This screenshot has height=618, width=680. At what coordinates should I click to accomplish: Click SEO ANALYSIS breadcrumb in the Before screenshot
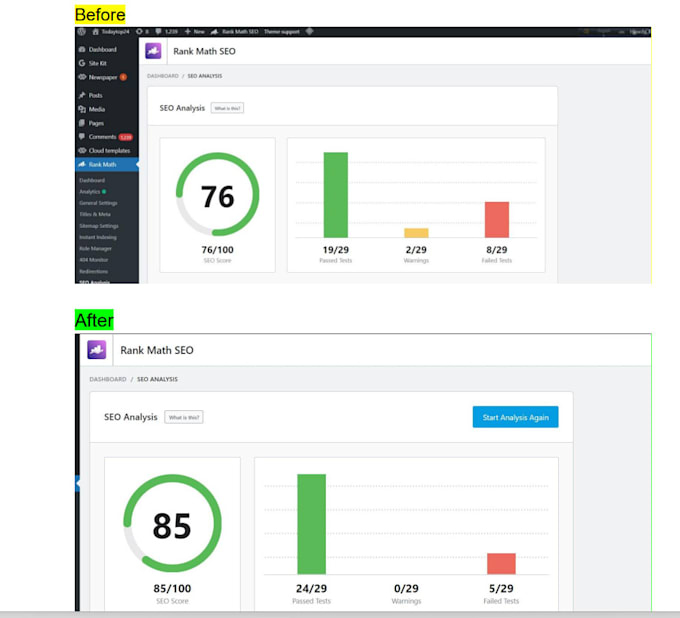[205, 76]
